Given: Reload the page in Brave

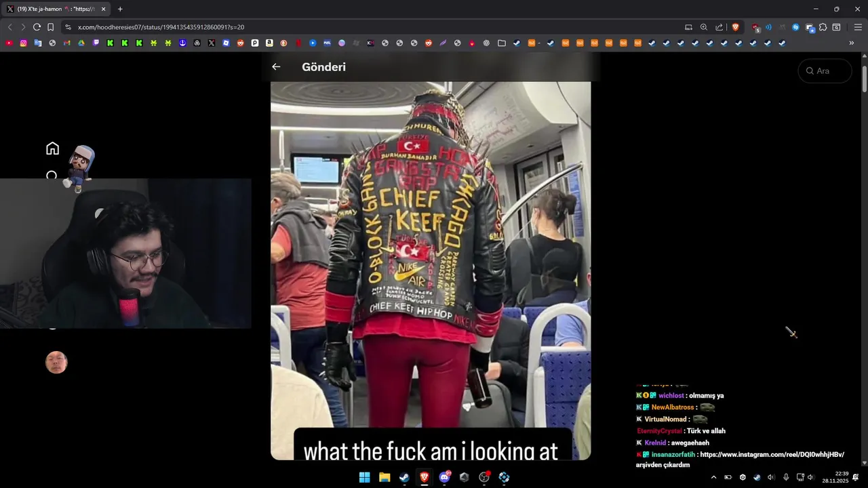Looking at the screenshot, I should click(37, 27).
